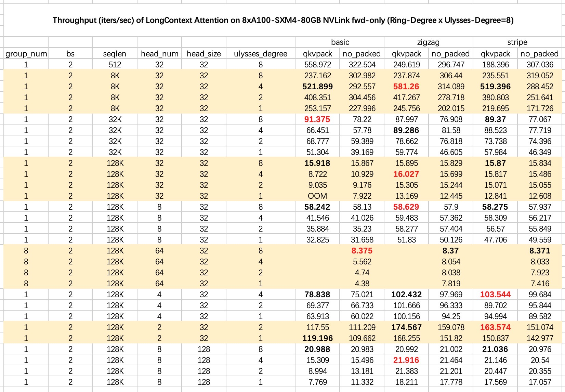
Task: Click the "head_size" header cell
Action: click(x=204, y=54)
